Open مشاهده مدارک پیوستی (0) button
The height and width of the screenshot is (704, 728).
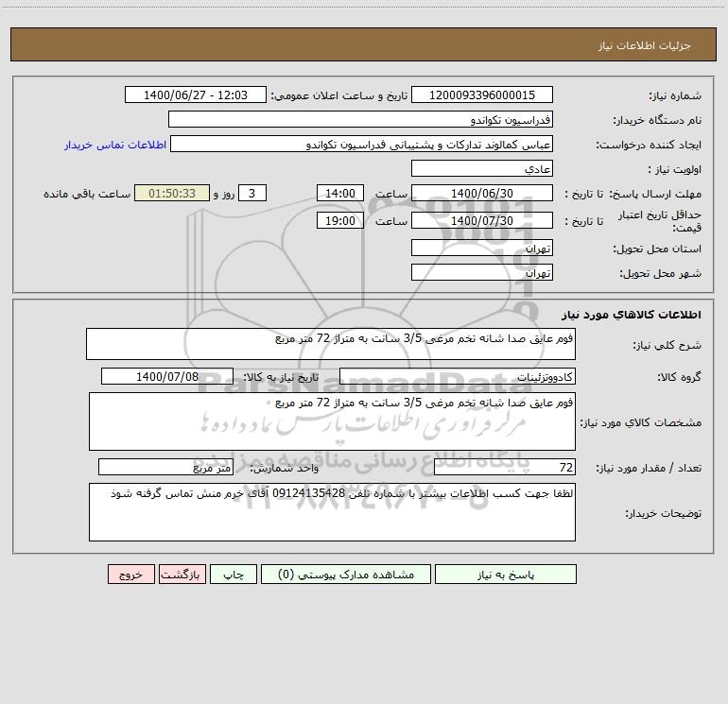click(x=346, y=574)
